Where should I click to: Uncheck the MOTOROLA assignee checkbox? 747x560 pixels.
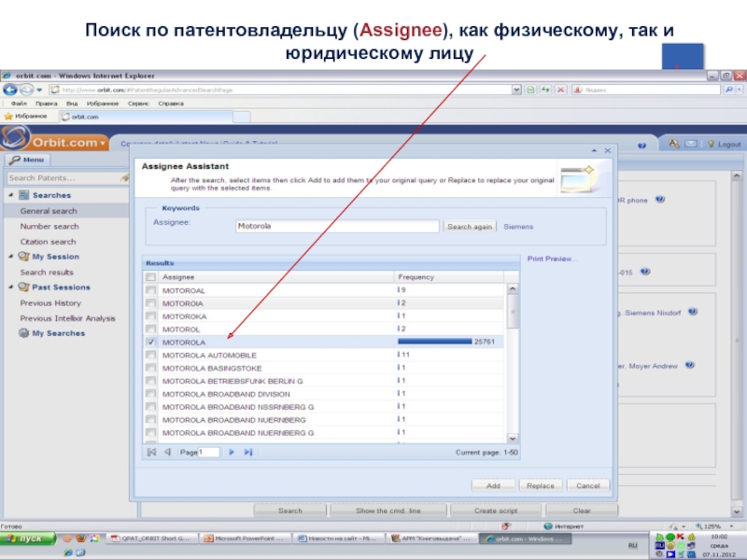(x=151, y=343)
